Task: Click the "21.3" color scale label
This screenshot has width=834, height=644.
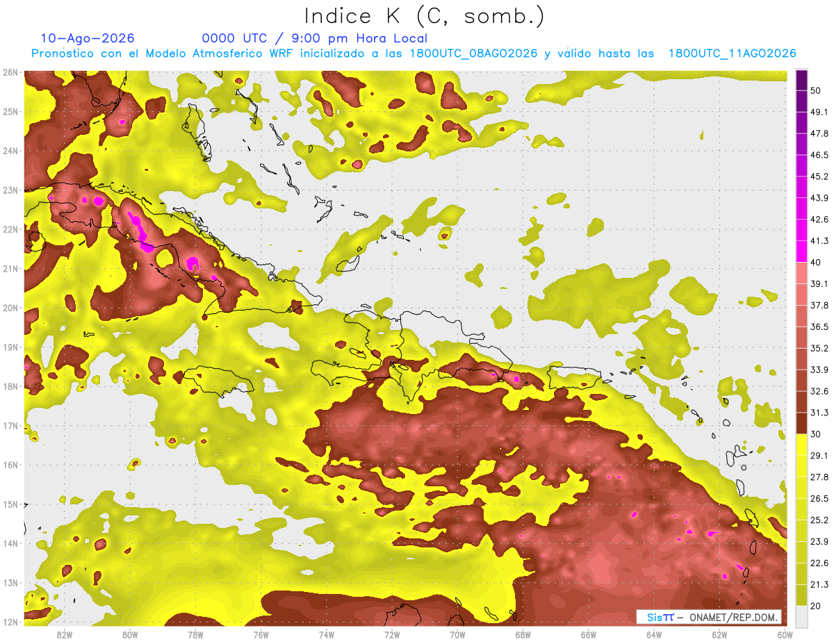Action: [819, 585]
